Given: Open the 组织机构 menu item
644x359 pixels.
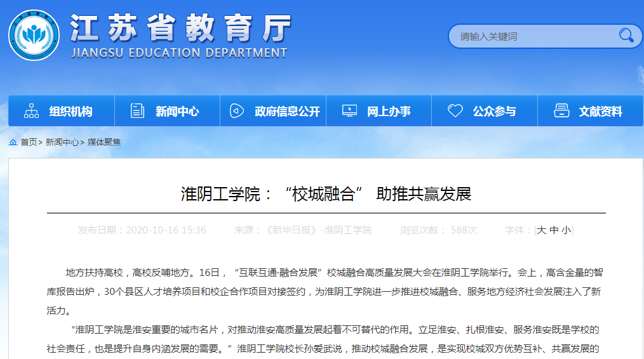Looking at the screenshot, I should point(70,112).
